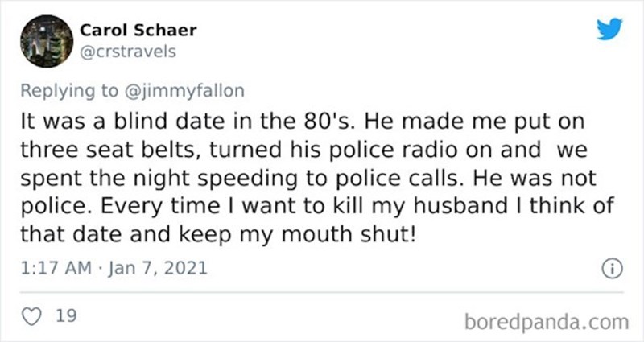Click the boredpanda.com watermark
644x342 pixels.
pyautogui.click(x=546, y=320)
